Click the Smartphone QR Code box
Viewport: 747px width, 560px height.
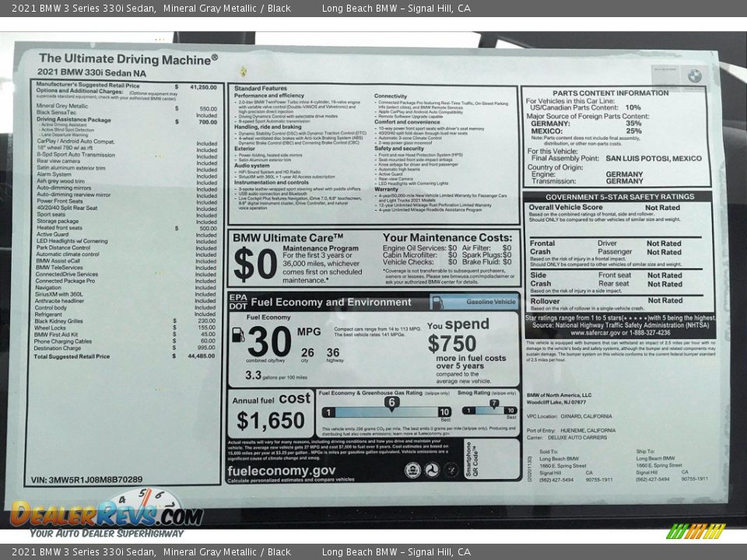pyautogui.click(x=492, y=459)
